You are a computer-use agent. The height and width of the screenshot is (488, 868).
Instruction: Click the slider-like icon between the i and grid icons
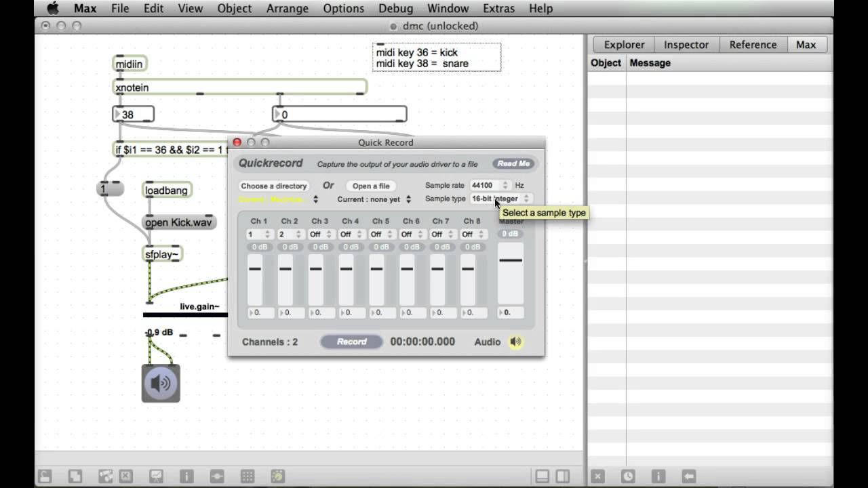click(x=217, y=476)
